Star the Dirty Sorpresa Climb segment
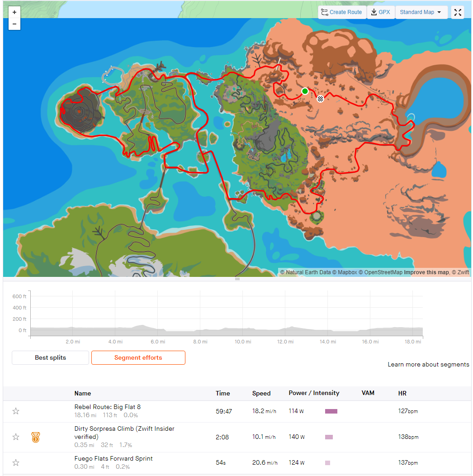Screen dimensions: 473x476 tap(16, 437)
